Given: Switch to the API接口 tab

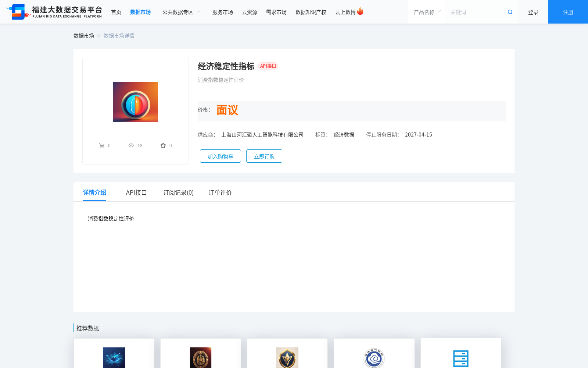Looking at the screenshot, I should click(136, 192).
